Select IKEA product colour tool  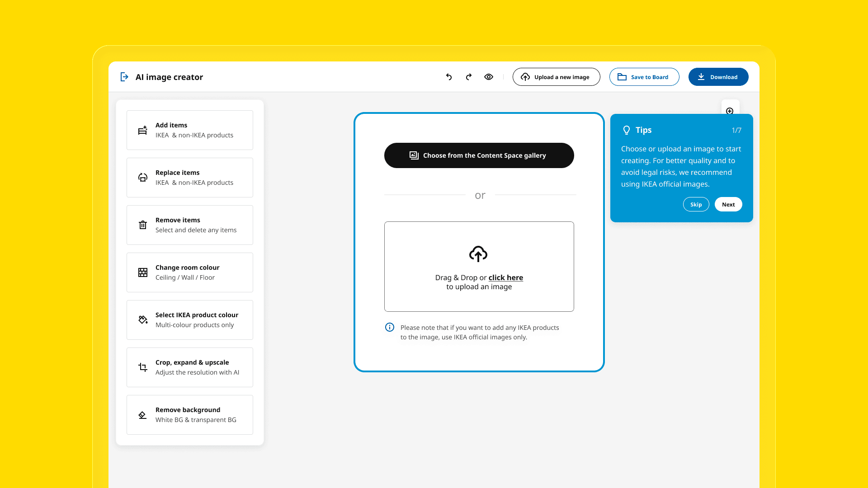tap(190, 320)
